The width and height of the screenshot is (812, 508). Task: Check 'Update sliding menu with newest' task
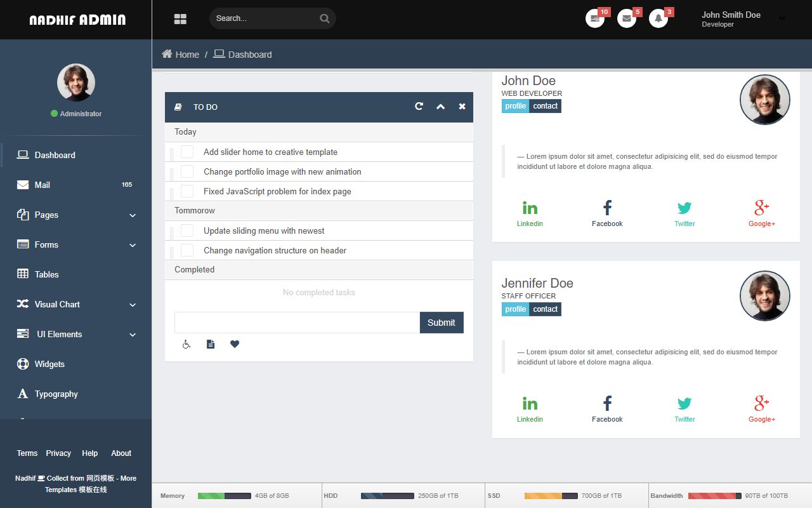tap(187, 231)
